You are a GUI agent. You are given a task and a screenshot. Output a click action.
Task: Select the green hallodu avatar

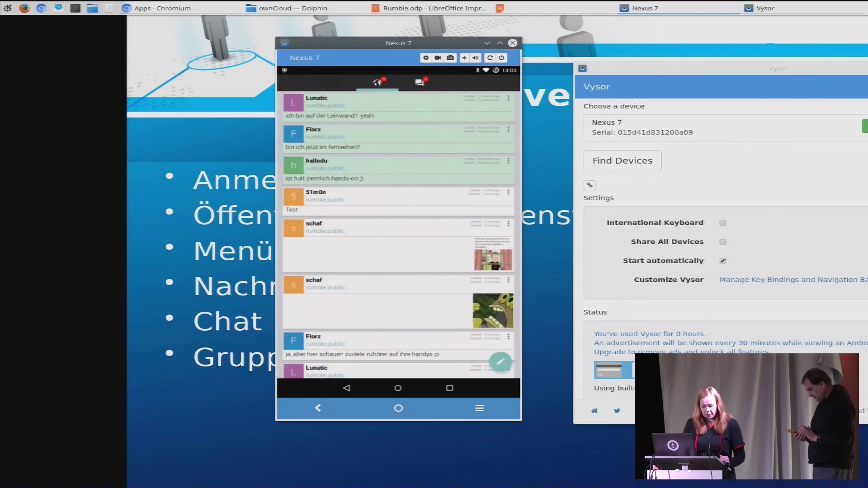tap(293, 165)
